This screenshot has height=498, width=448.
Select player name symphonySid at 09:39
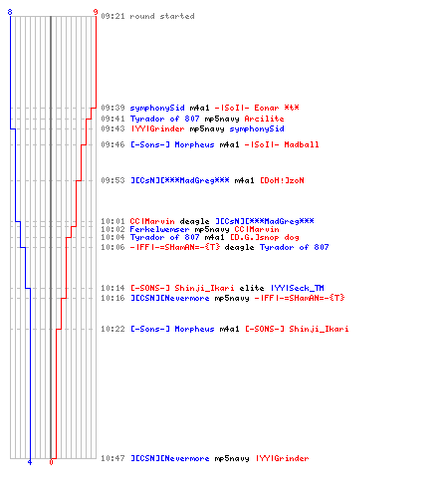(157, 108)
